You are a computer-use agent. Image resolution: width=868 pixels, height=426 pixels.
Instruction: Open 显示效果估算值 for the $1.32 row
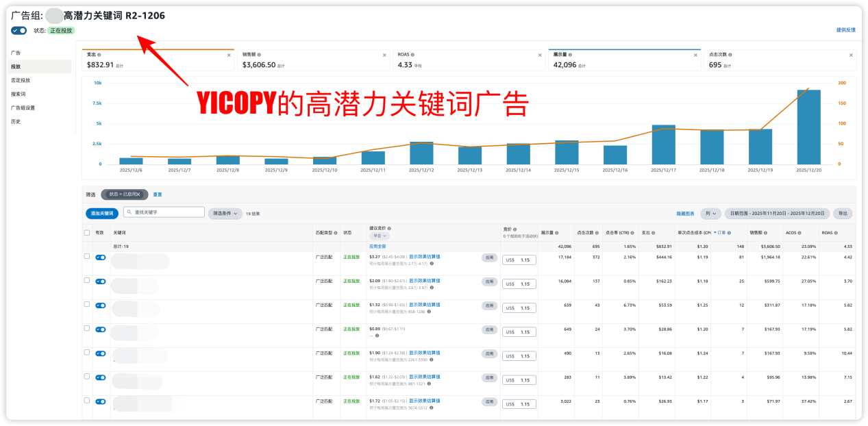point(425,304)
